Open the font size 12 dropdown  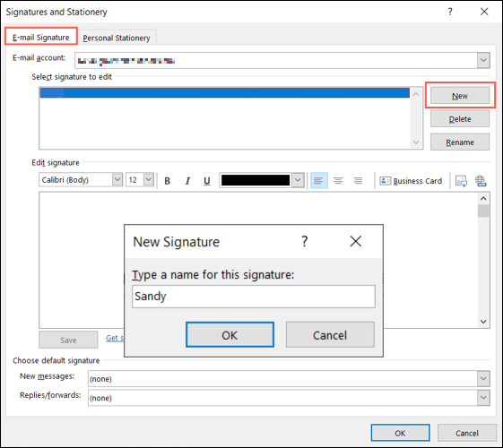149,179
